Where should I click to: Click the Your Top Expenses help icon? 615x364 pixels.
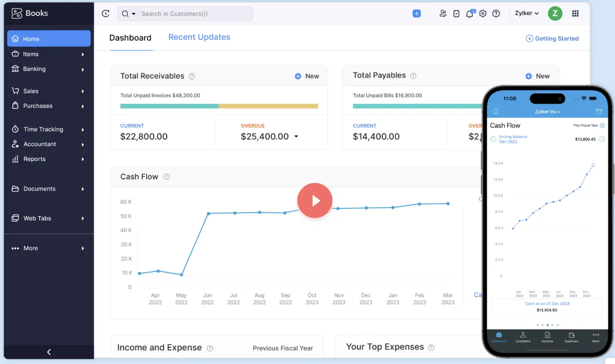(x=431, y=347)
